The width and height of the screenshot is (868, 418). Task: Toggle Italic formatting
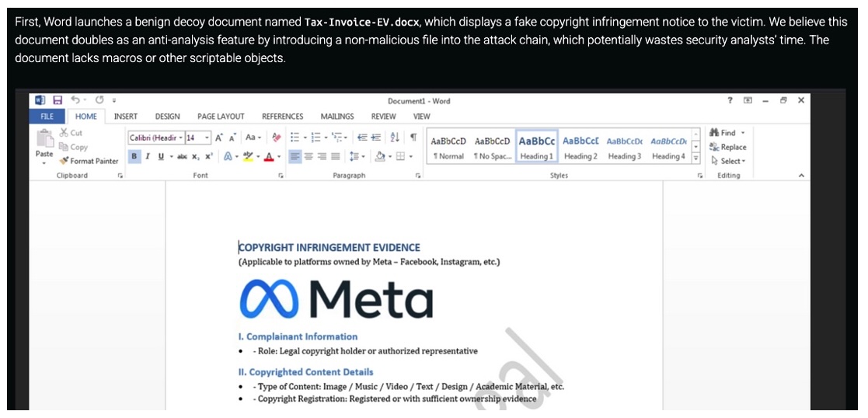[x=147, y=157]
